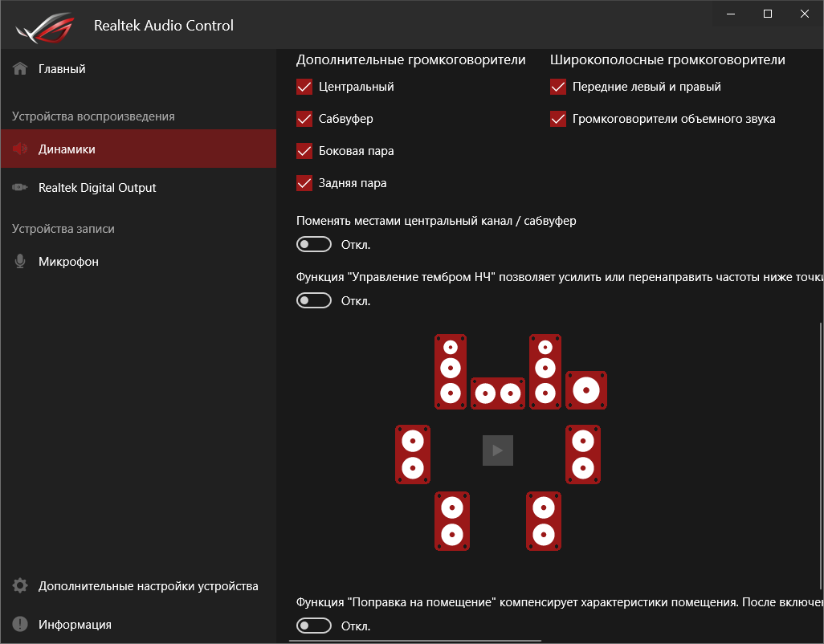Click the rear left speaker icon

[x=452, y=521]
